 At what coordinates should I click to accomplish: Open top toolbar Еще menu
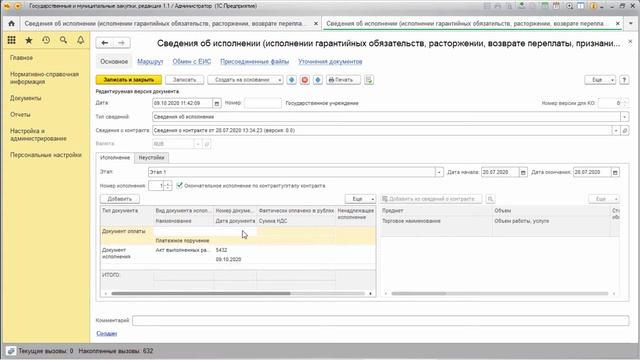pyautogui.click(x=600, y=80)
